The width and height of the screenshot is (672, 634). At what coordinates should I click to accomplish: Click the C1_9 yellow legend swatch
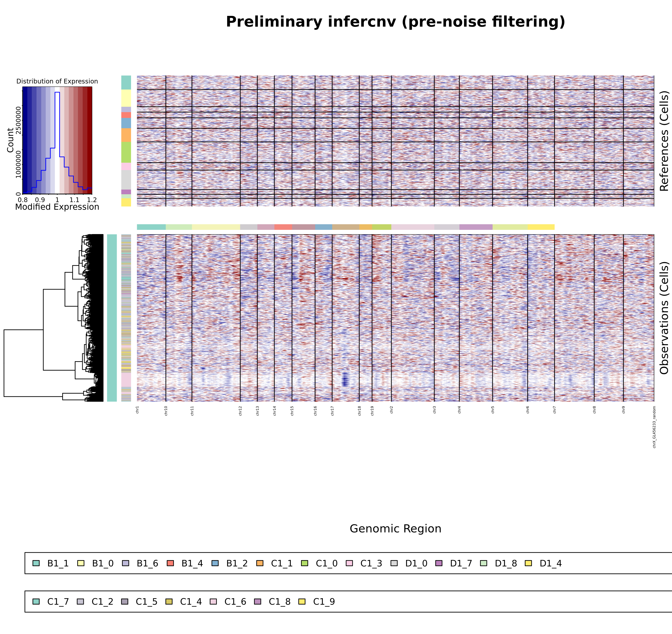click(x=302, y=601)
